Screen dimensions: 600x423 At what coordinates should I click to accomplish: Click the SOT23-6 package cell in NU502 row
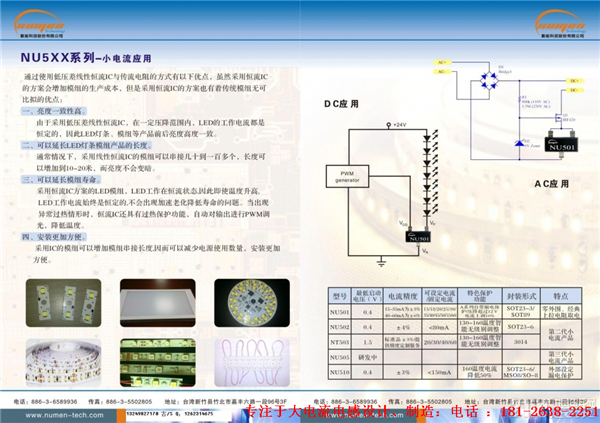(x=521, y=327)
